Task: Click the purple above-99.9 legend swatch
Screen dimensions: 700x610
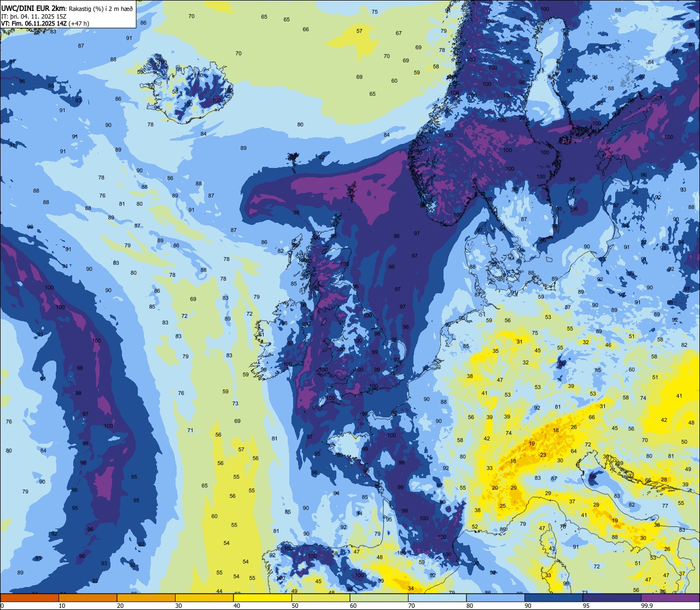Action: point(670,597)
